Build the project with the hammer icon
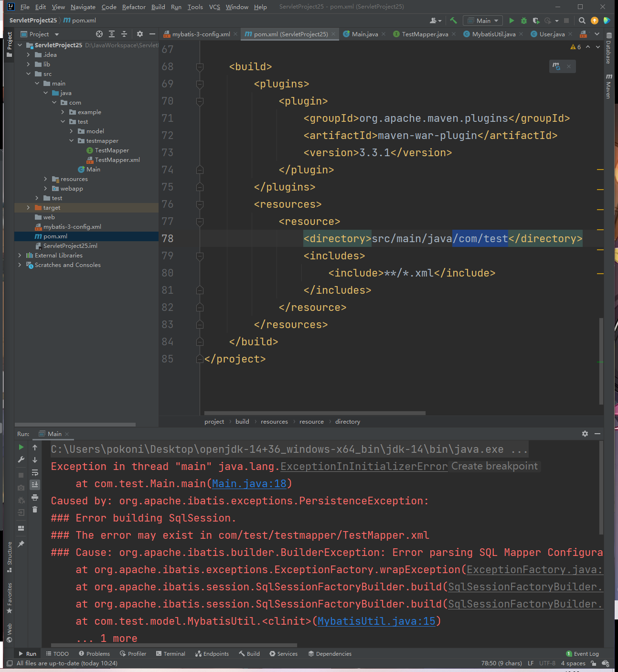618x672 pixels. [453, 21]
